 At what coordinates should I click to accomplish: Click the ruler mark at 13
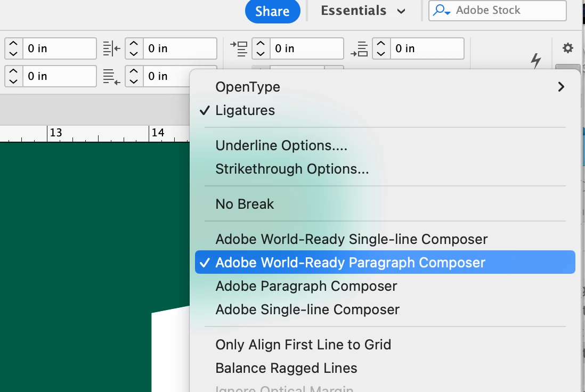point(55,133)
